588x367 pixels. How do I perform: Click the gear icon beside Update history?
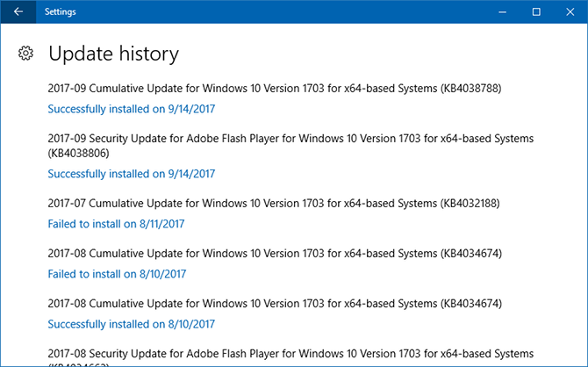tap(26, 54)
